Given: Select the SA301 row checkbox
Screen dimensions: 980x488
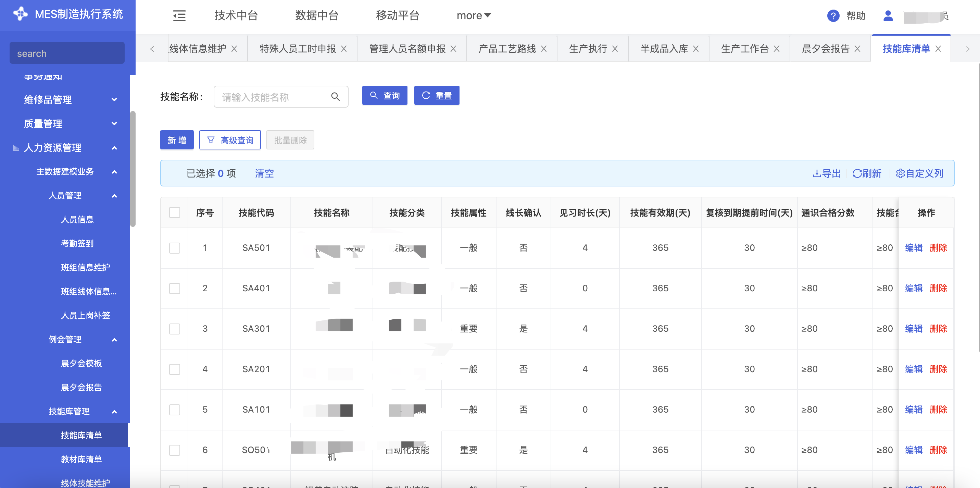Looking at the screenshot, I should pyautogui.click(x=175, y=329).
